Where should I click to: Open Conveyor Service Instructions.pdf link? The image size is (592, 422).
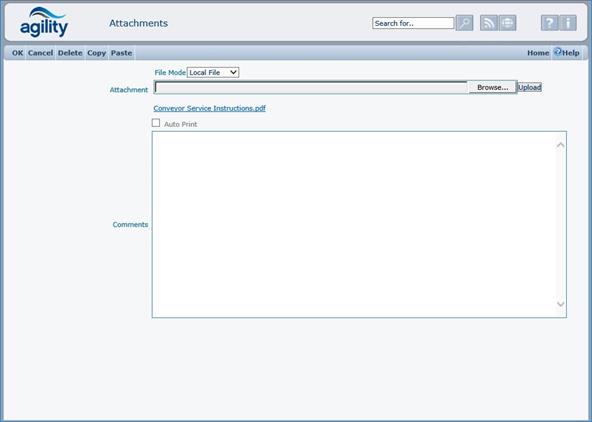tap(210, 108)
